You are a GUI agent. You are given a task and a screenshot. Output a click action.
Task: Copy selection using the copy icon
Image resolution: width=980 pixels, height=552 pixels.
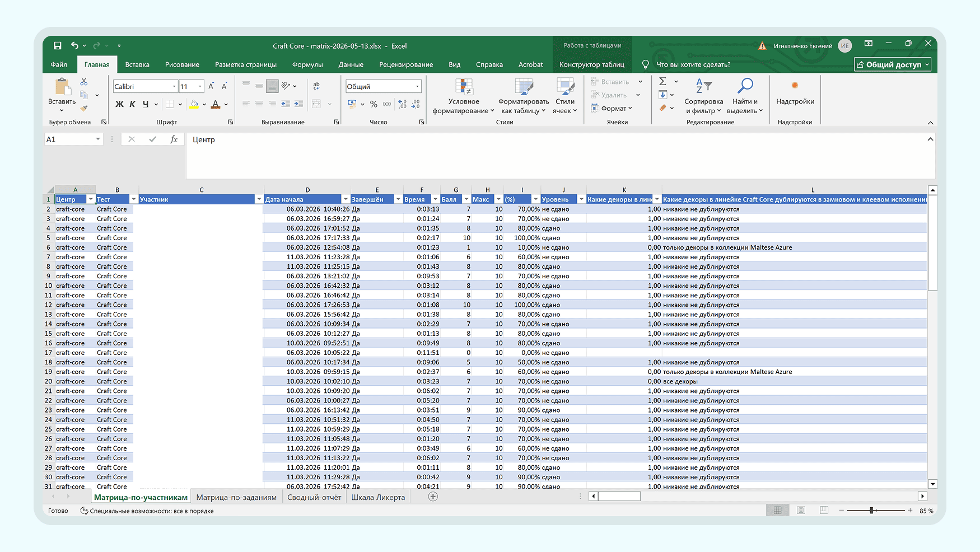84,95
